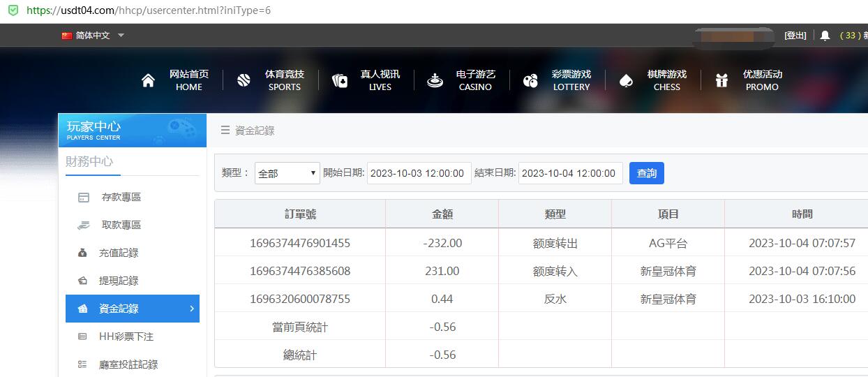The width and height of the screenshot is (868, 377).
Task: Click the 結束日期 end date field
Action: (x=571, y=173)
